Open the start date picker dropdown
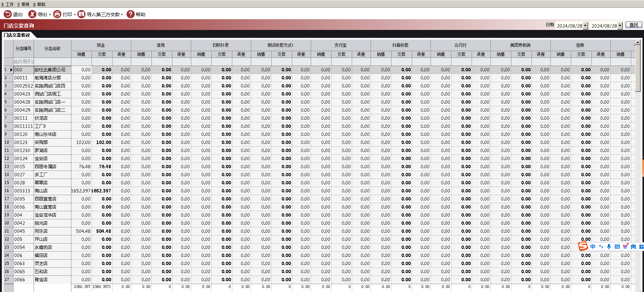644x292 pixels. click(x=585, y=26)
